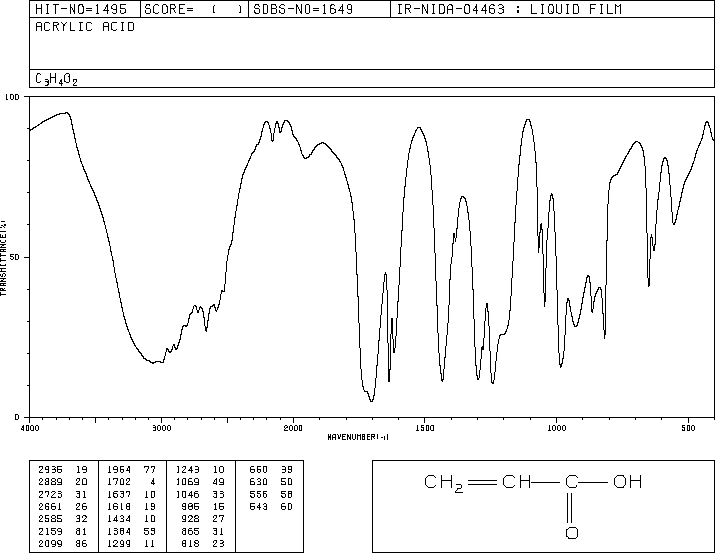Click the HIT-NO=1495 header field
The height and width of the screenshot is (553, 715).
[x=85, y=9]
